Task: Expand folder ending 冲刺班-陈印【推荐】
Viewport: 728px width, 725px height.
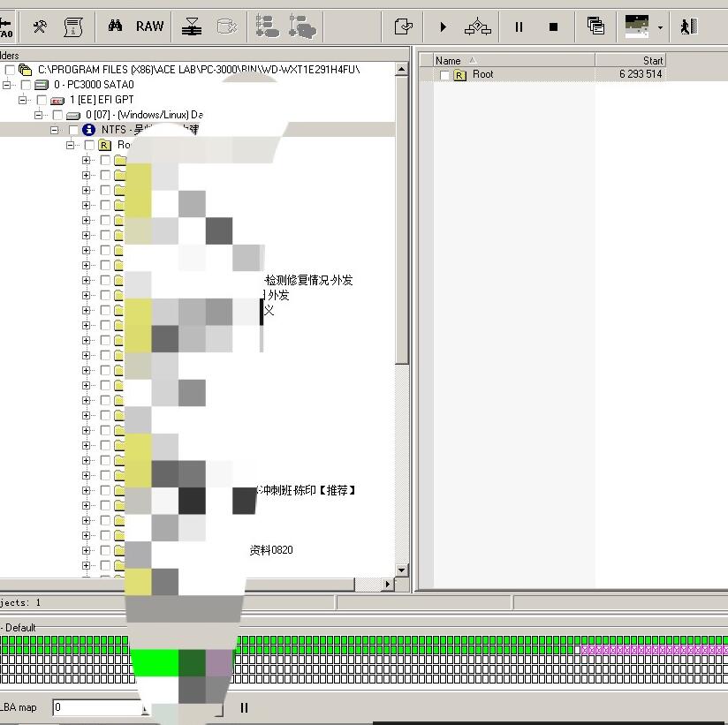Action: (86, 490)
